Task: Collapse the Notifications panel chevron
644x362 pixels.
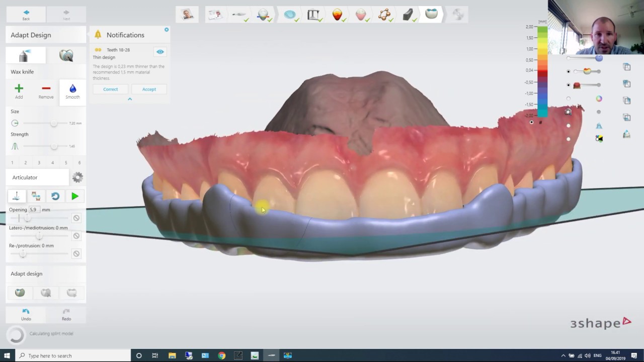Action: (130, 99)
